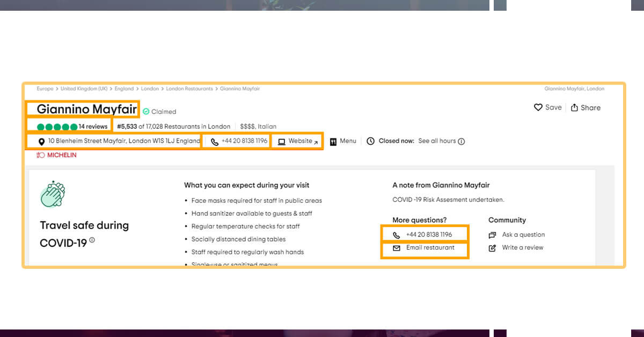Expand See all hours
Viewport: 644px width, 337px height.
click(x=437, y=141)
